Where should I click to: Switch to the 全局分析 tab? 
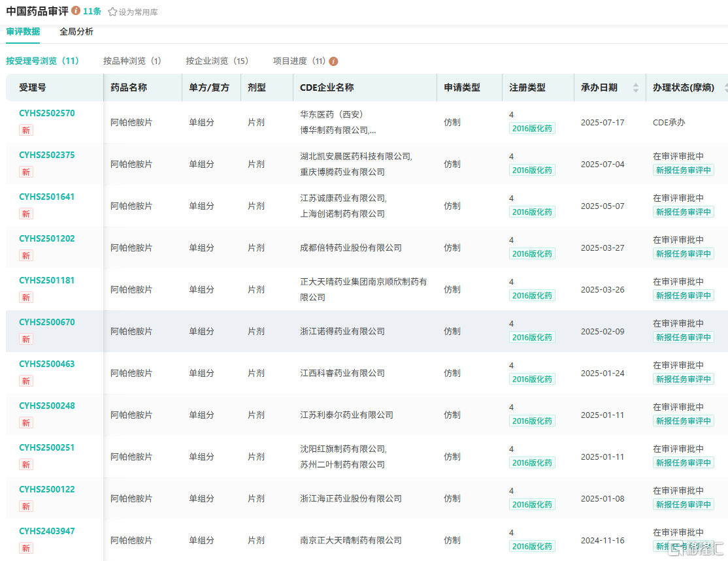click(76, 31)
